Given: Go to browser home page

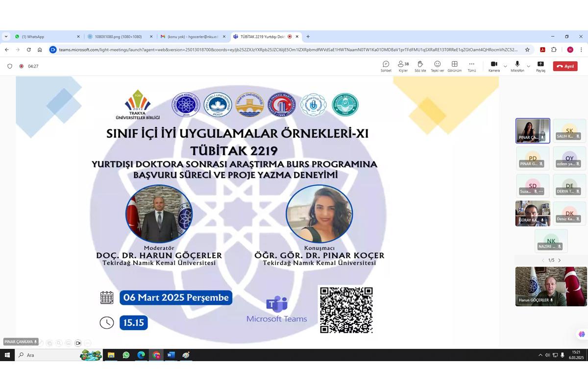Looking at the screenshot, I should (x=40, y=49).
